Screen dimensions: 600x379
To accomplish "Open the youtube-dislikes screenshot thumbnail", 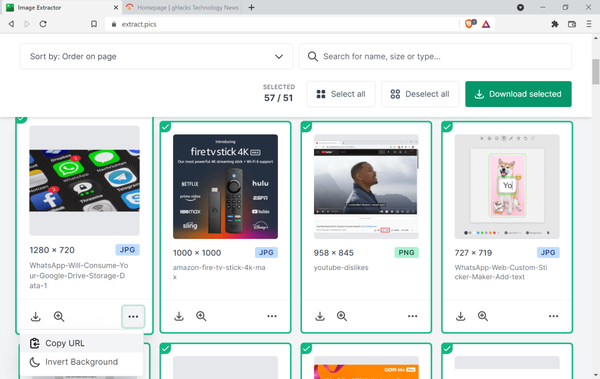I will 366,186.
